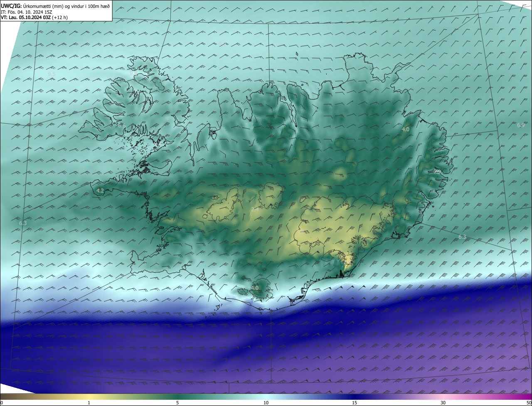Click the '15' tick on the color scale
The height and width of the screenshot is (406, 532).
point(355,403)
